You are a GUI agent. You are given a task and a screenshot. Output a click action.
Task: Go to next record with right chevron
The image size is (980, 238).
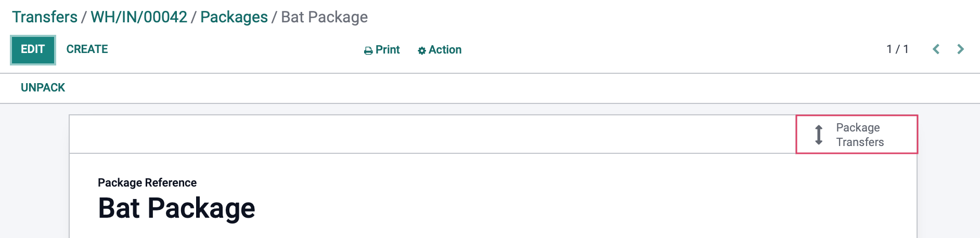tap(960, 49)
